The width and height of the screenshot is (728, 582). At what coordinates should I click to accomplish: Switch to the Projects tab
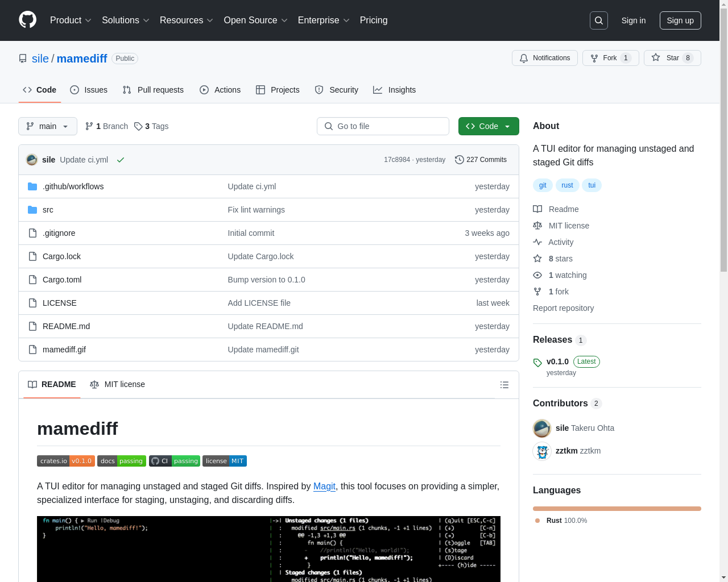click(278, 90)
